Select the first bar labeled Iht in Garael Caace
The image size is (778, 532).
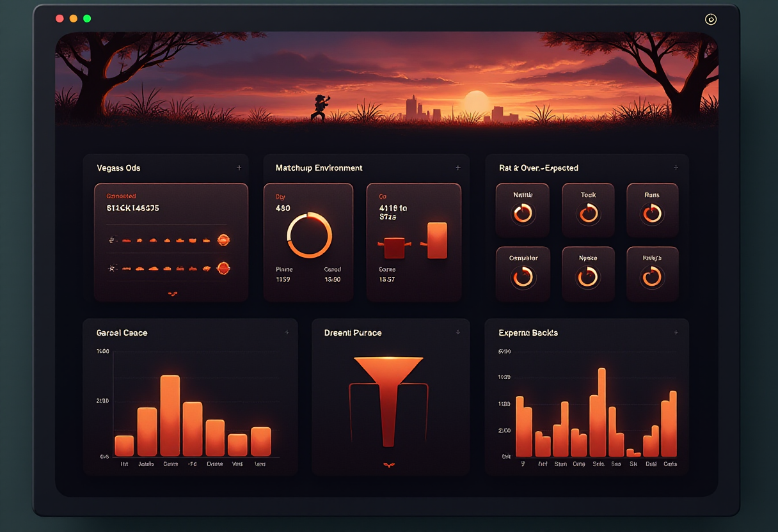point(124,446)
